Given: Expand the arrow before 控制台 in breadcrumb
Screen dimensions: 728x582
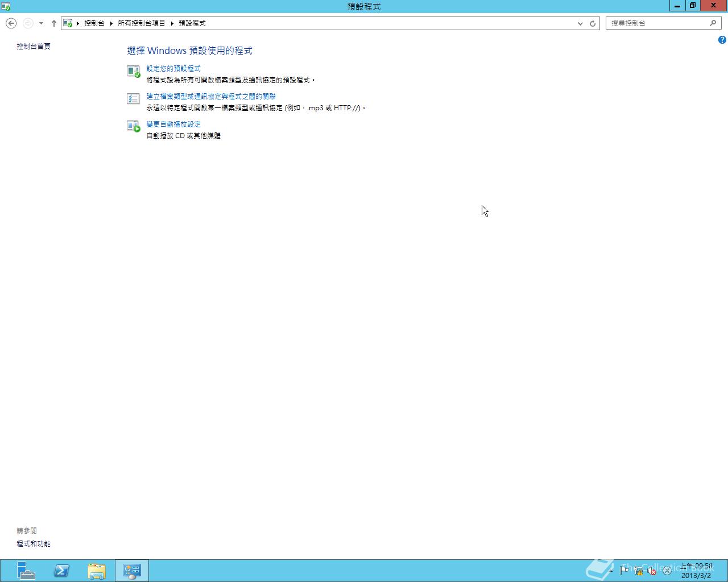Looking at the screenshot, I should coord(78,23).
